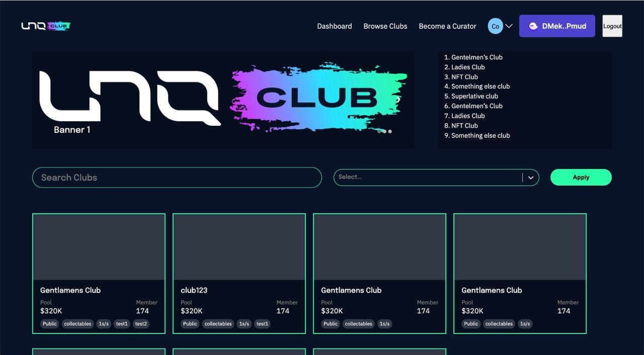This screenshot has width=644, height=355.
Task: Click the chevron arrow in the Select dropdown
Action: 531,178
